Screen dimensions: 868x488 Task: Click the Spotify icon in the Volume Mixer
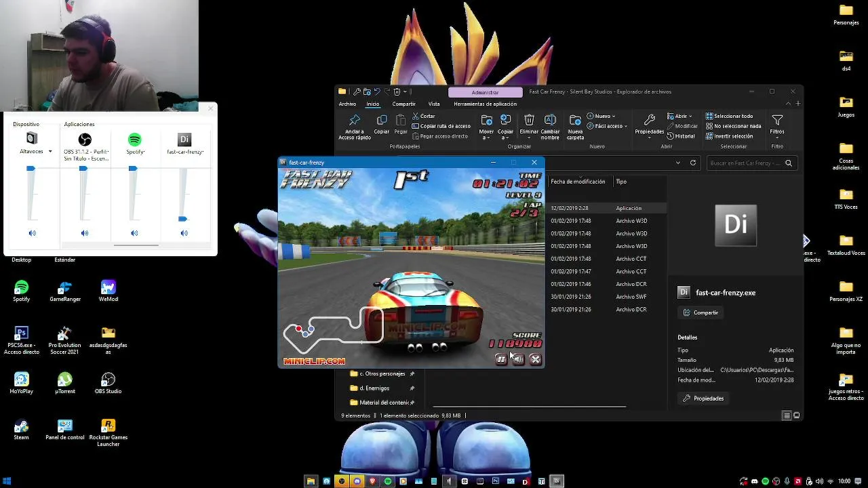[x=134, y=140]
